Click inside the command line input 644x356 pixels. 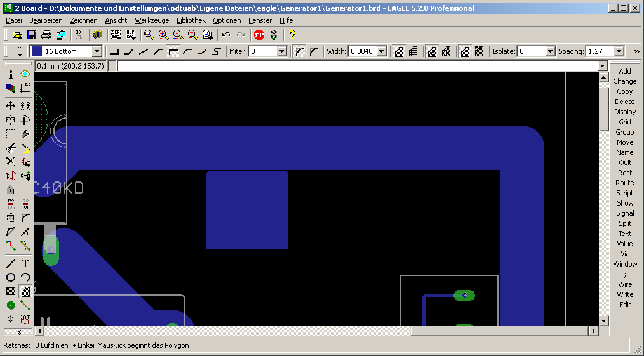click(358, 65)
